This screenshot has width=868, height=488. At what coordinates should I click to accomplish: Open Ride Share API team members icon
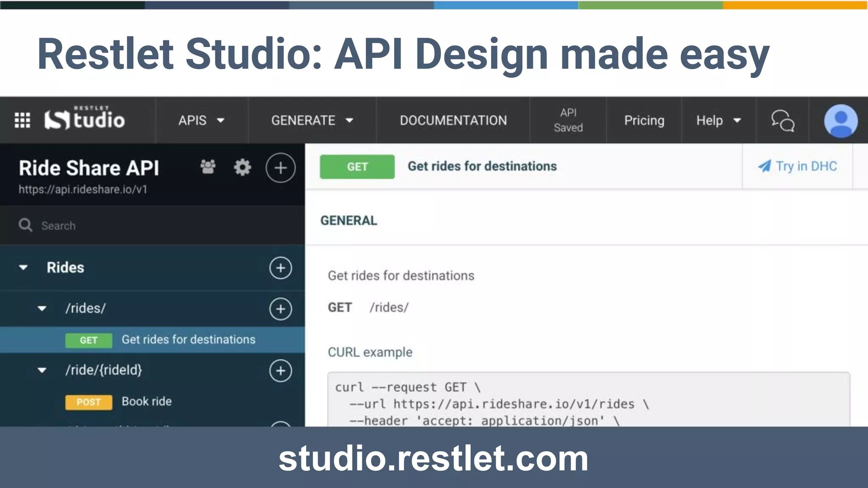208,167
